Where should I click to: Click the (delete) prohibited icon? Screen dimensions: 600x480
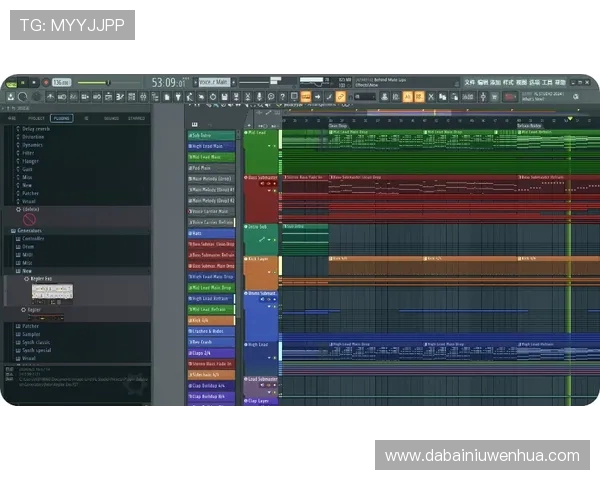[29, 219]
